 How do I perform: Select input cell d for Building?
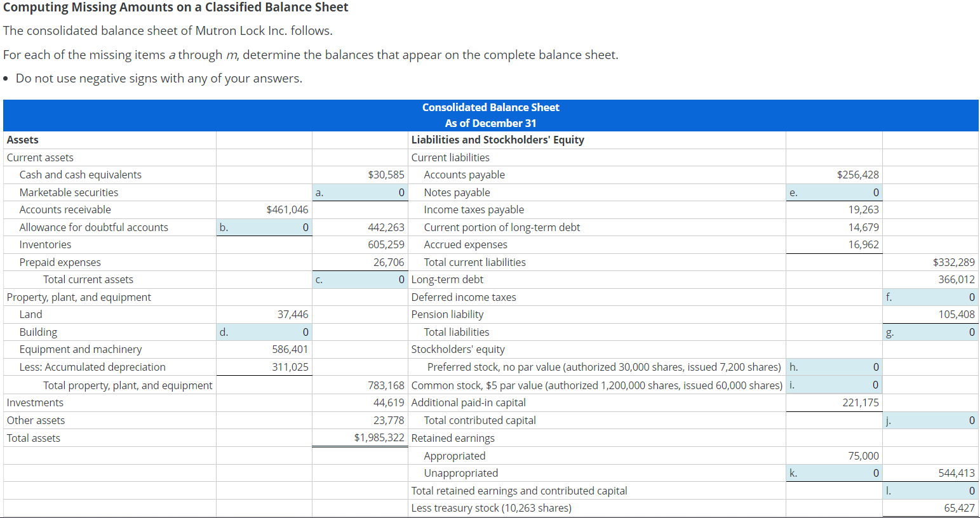coord(264,331)
